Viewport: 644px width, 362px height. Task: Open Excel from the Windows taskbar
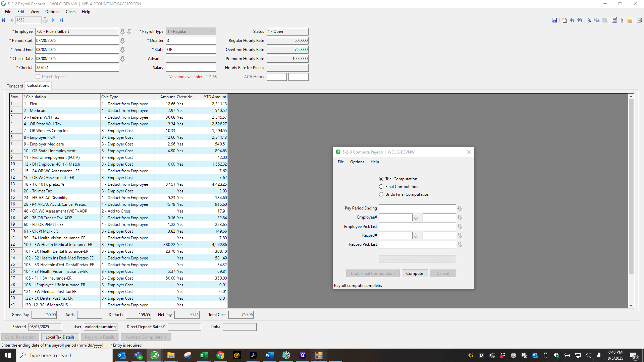pos(204,355)
